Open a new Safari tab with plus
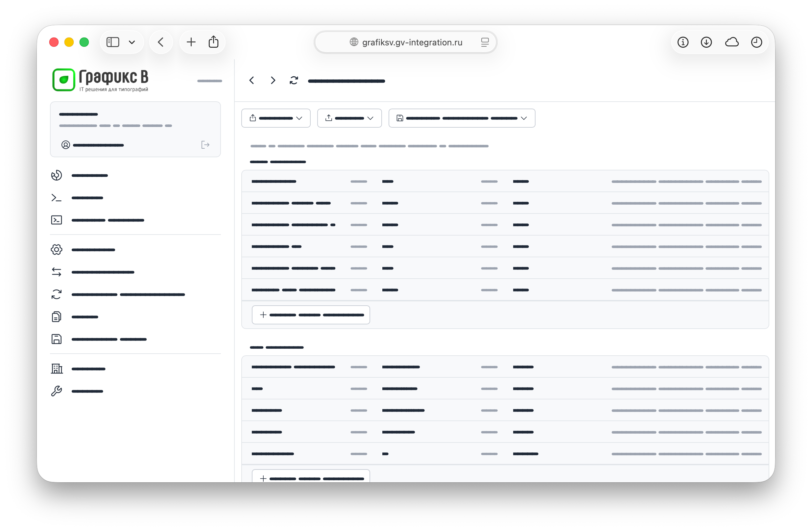The image size is (812, 531). click(191, 42)
